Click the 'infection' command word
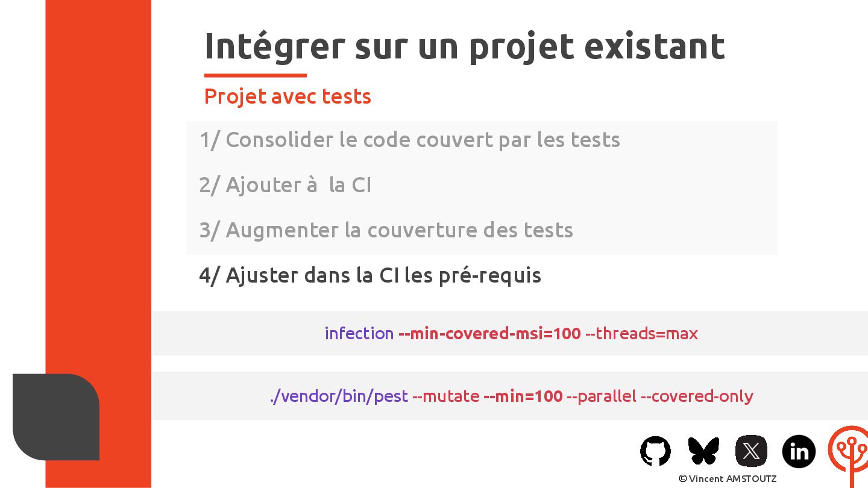The image size is (868, 488). click(359, 333)
